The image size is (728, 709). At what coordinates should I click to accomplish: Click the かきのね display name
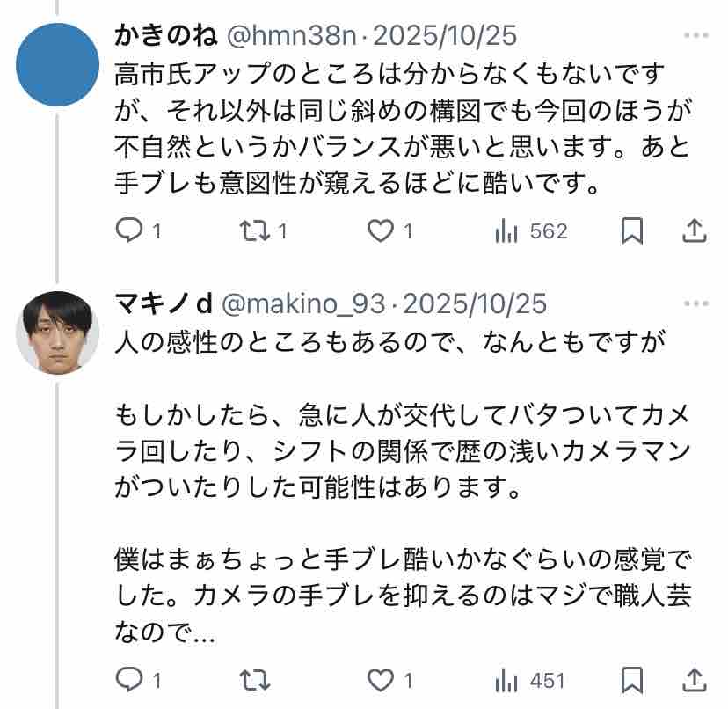[x=167, y=36]
